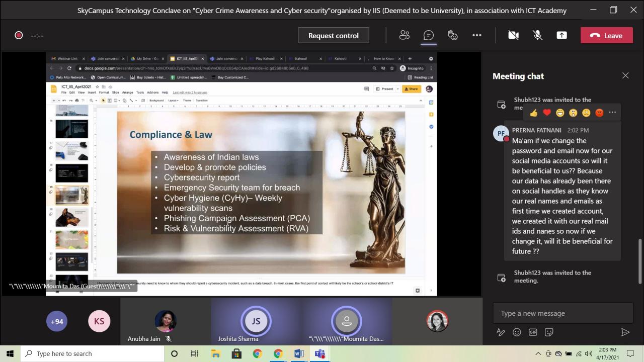Open the reactions and raise hand icon
The width and height of the screenshot is (644, 362).
coord(453,35)
